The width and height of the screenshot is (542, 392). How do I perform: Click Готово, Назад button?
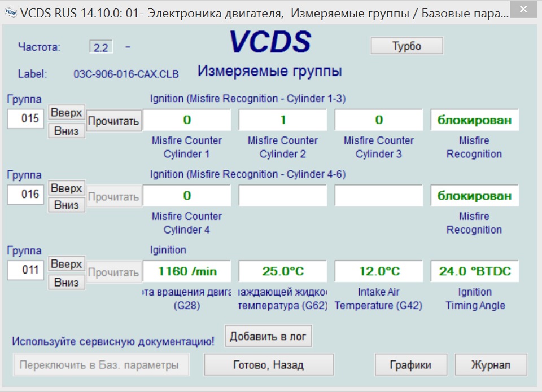[269, 365]
